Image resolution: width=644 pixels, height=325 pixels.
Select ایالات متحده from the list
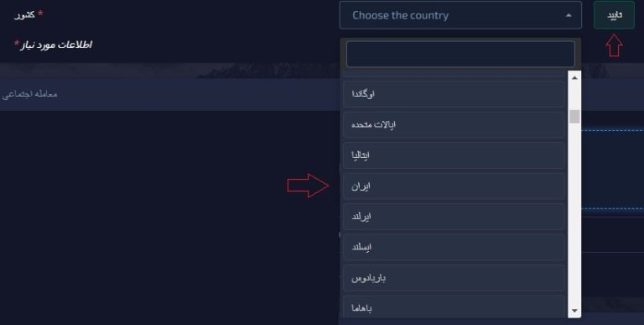(x=454, y=124)
